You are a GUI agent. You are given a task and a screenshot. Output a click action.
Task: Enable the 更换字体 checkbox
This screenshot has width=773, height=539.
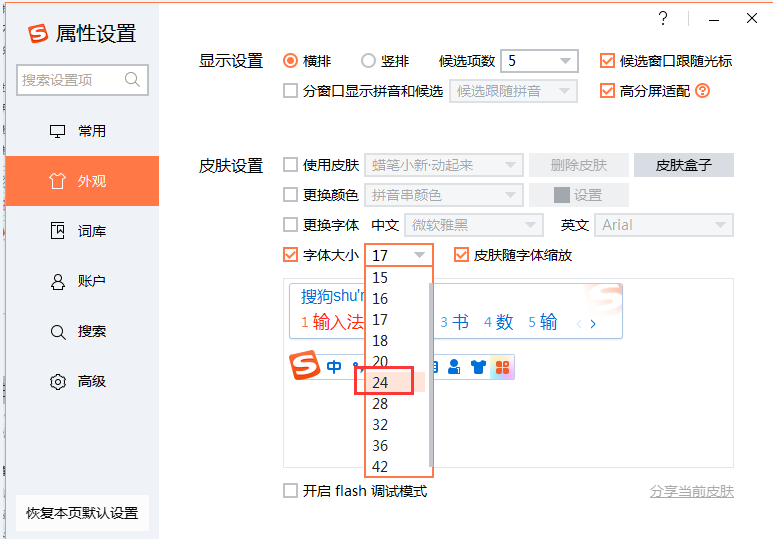290,225
